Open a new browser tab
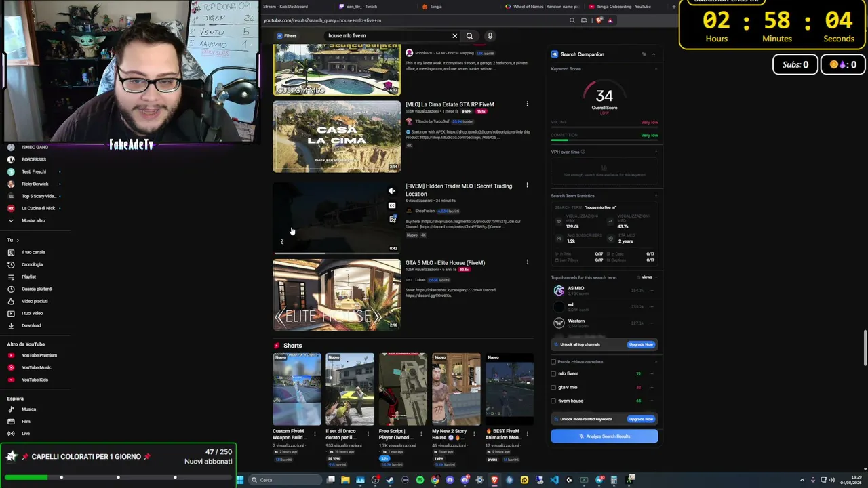Viewport: 868px width, 488px height. 673,7
